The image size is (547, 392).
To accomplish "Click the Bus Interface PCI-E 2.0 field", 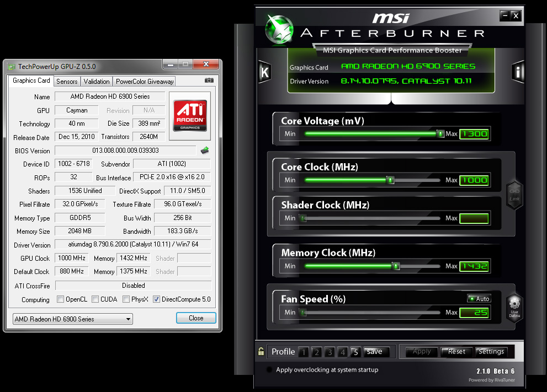I will tap(172, 177).
